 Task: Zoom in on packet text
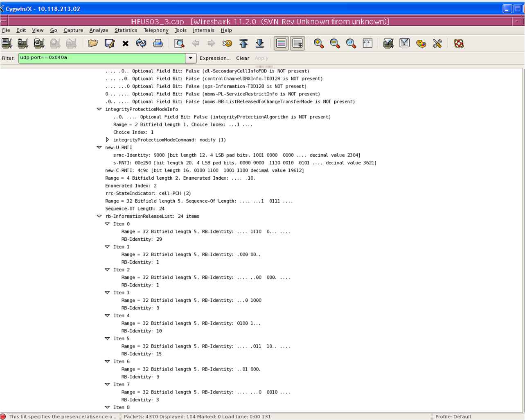tap(319, 43)
